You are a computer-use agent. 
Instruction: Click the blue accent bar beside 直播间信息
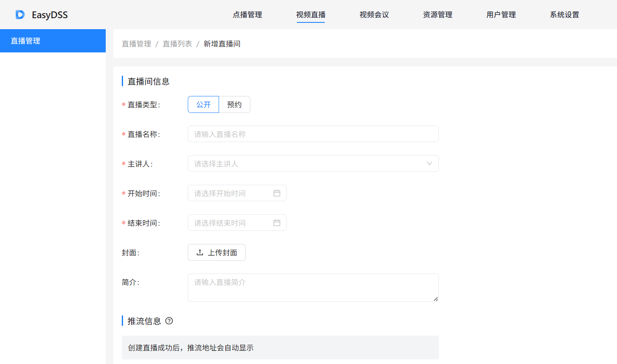(122, 81)
